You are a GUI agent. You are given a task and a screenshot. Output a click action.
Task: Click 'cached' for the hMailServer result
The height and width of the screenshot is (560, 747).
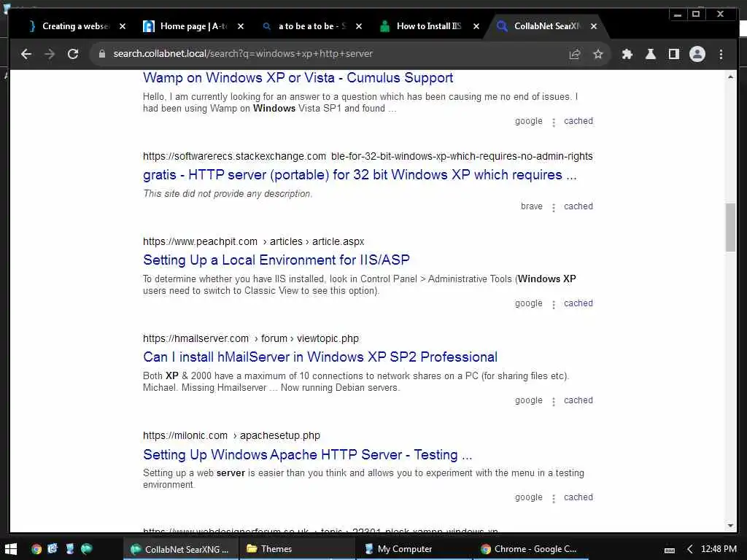click(x=578, y=400)
